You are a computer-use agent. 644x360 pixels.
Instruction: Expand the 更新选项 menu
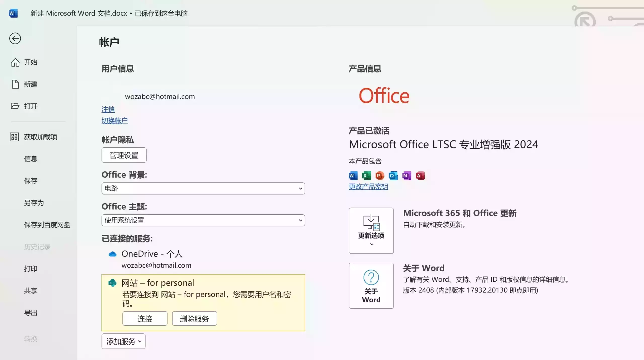pyautogui.click(x=371, y=230)
